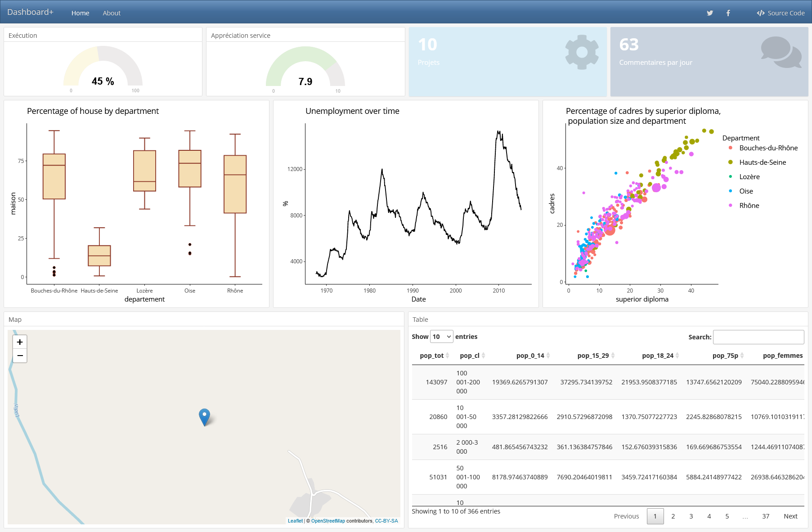Click the gear icon in Projets box
Screen dimensions: 812x532
click(x=582, y=52)
